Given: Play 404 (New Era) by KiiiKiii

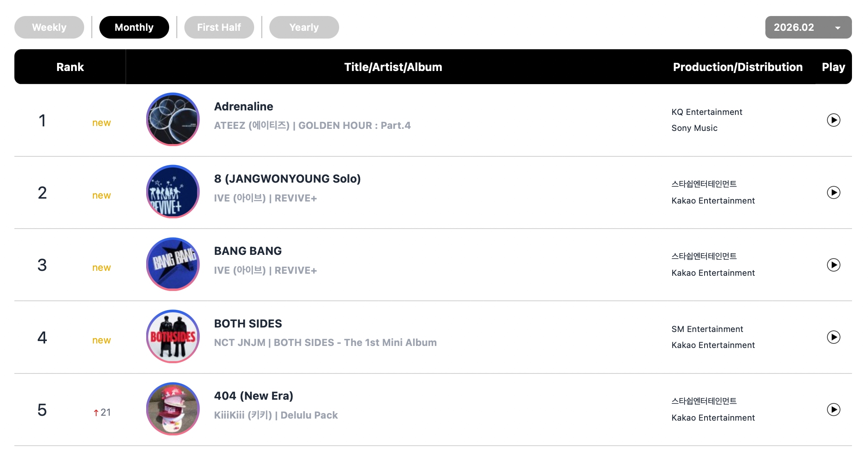Looking at the screenshot, I should pyautogui.click(x=833, y=410).
